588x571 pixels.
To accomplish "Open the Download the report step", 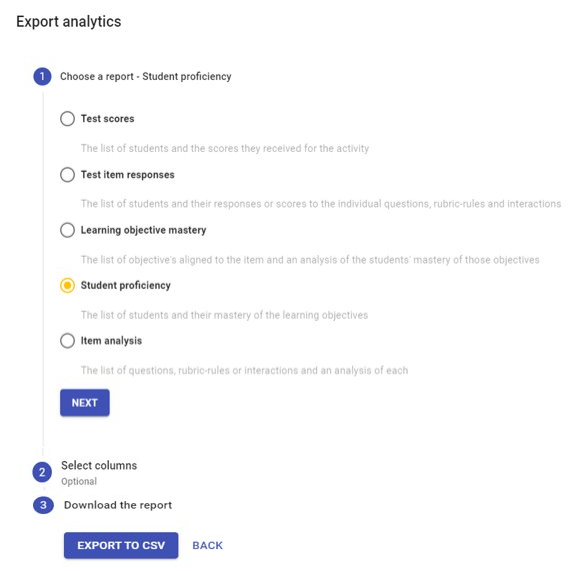I will 118,505.
